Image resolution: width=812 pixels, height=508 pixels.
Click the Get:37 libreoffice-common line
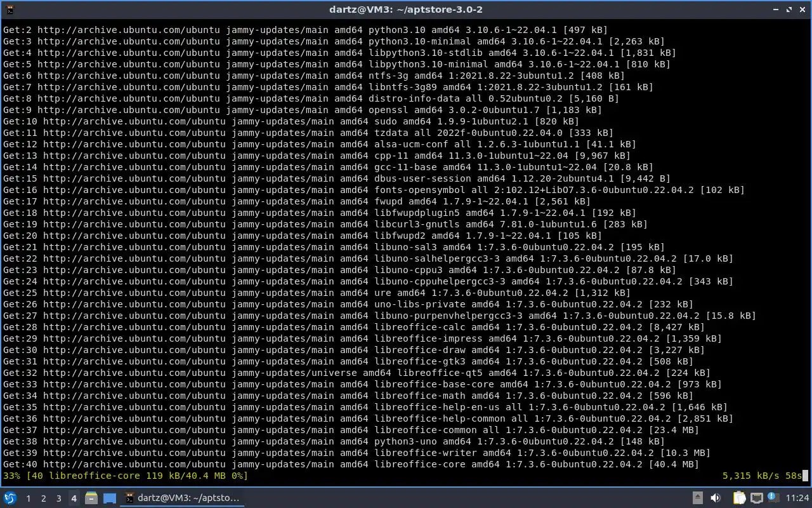(351, 430)
